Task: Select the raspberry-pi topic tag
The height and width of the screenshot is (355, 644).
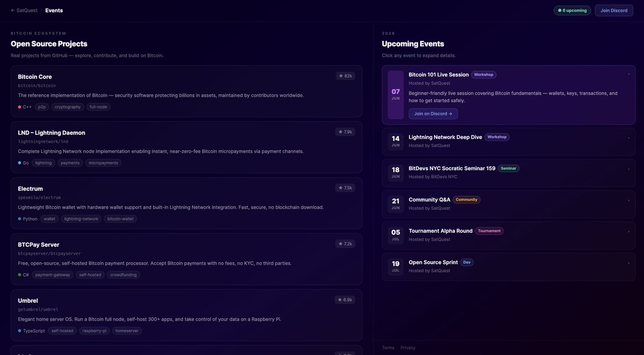Action: tap(94, 331)
